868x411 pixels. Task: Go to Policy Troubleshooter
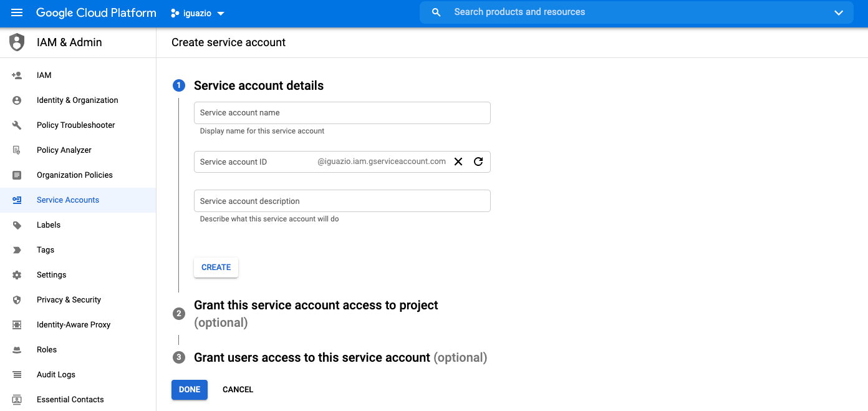click(x=78, y=125)
